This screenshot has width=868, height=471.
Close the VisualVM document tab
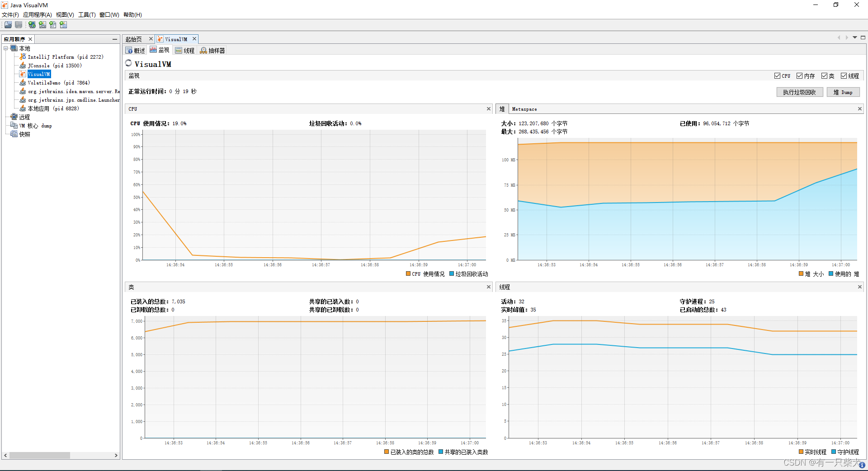point(194,39)
